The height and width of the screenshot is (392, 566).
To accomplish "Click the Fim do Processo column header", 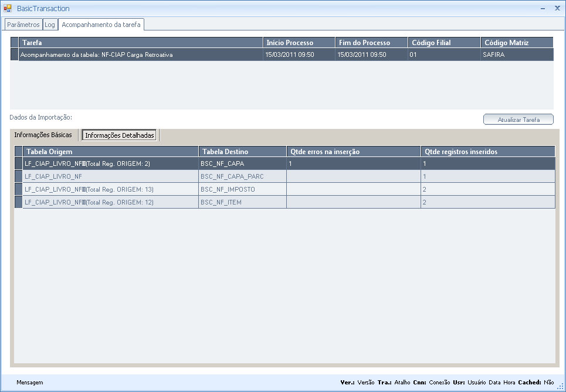I will tap(371, 43).
